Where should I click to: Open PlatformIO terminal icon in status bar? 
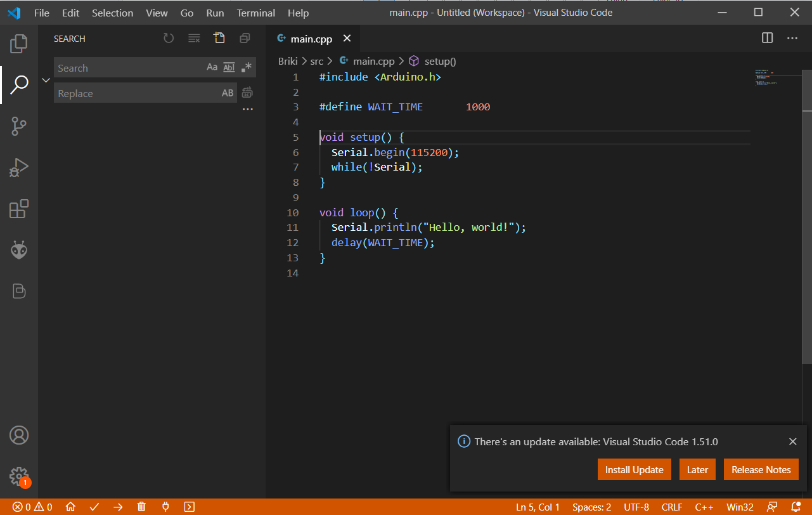(189, 507)
